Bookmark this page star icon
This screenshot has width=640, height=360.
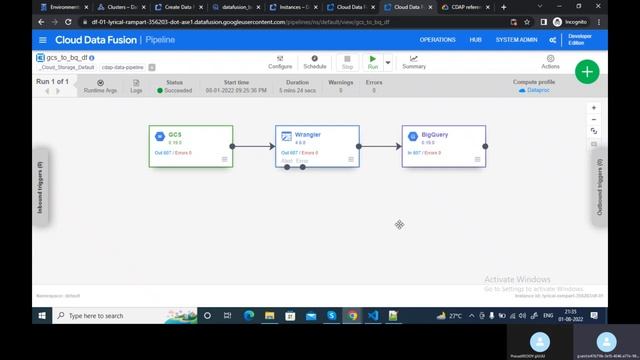(x=527, y=22)
